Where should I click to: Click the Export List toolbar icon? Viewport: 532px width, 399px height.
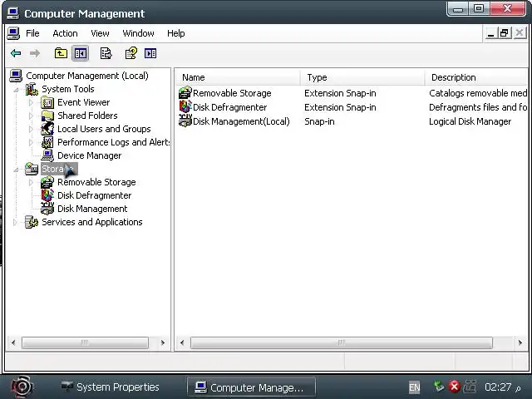tap(106, 53)
